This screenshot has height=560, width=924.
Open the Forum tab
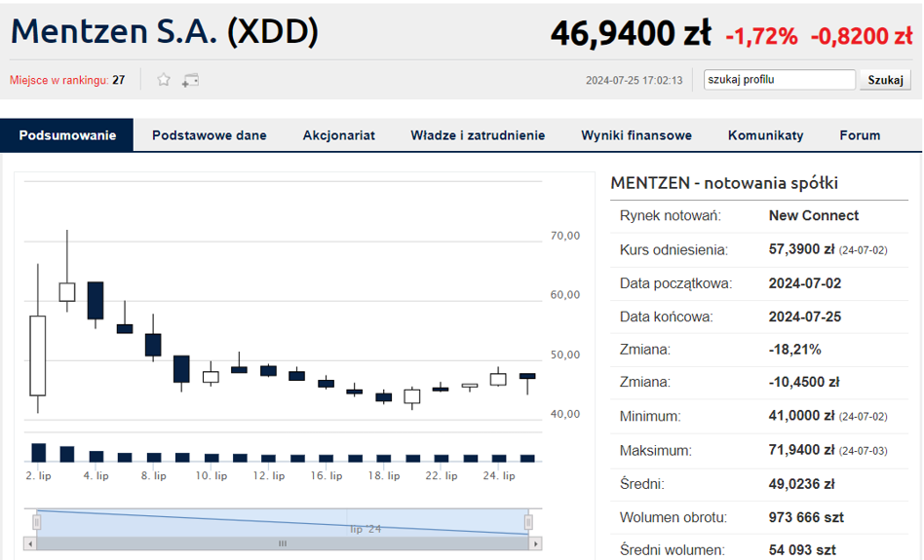860,135
